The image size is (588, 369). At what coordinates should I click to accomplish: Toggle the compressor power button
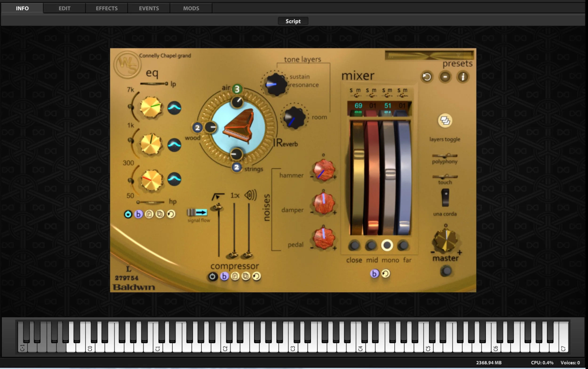pos(212,276)
